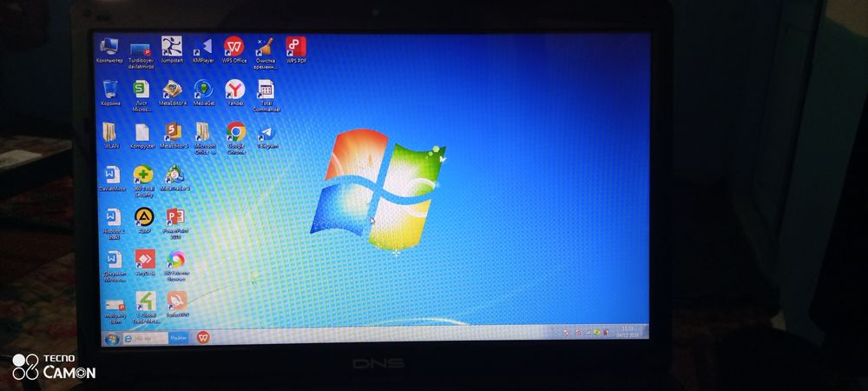
Task: Select the Корзина recycle bin
Action: pyautogui.click(x=110, y=92)
